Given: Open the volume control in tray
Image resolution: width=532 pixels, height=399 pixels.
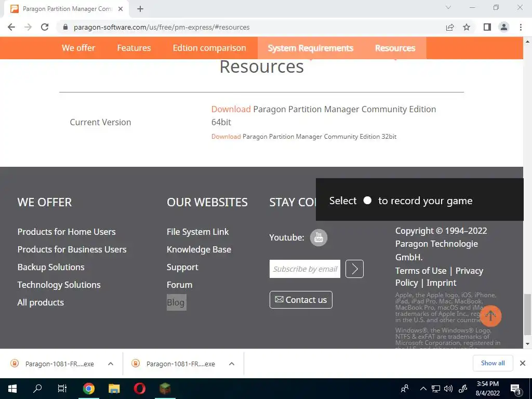Looking at the screenshot, I should click(x=448, y=389).
